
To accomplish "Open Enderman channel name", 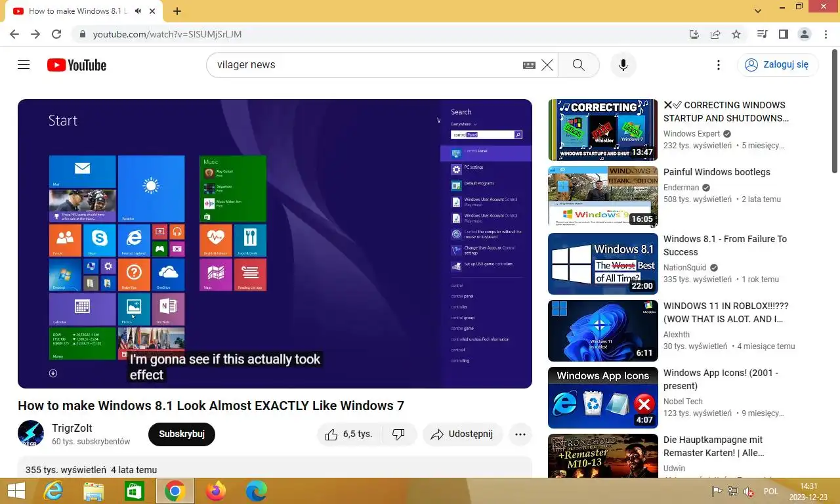I will (681, 188).
